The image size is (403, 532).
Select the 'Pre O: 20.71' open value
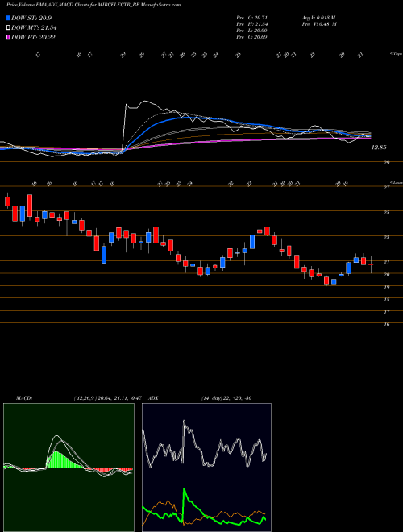pyautogui.click(x=252, y=17)
